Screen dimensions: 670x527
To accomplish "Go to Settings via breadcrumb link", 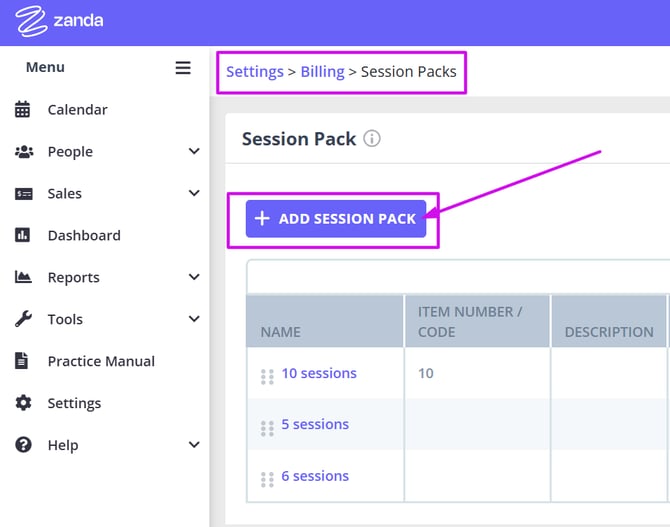I will [254, 72].
